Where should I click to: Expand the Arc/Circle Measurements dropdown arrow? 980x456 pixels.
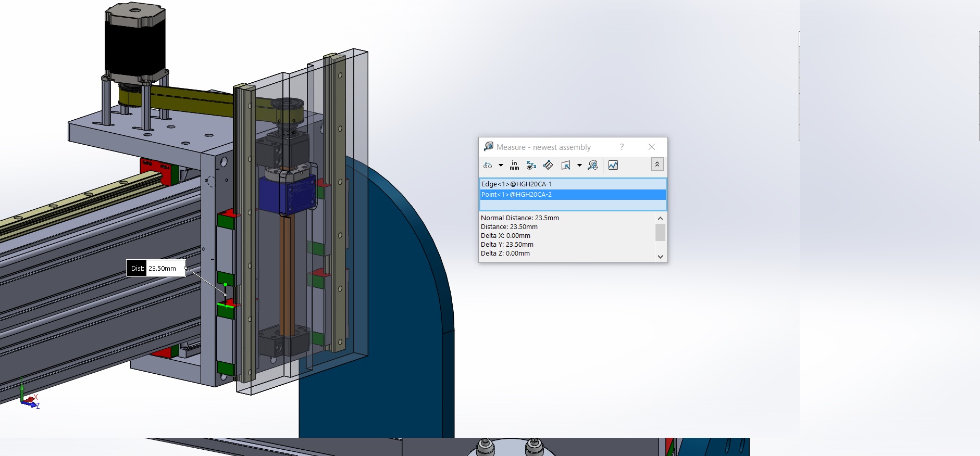(x=501, y=166)
